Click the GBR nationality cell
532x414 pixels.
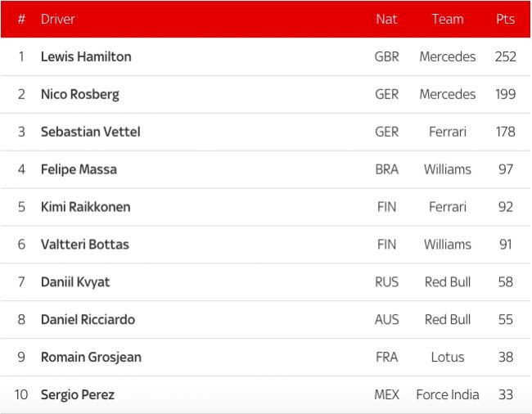click(386, 56)
